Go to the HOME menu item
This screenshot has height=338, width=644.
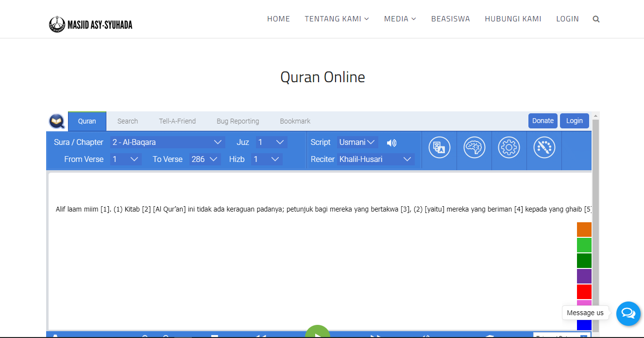[278, 19]
